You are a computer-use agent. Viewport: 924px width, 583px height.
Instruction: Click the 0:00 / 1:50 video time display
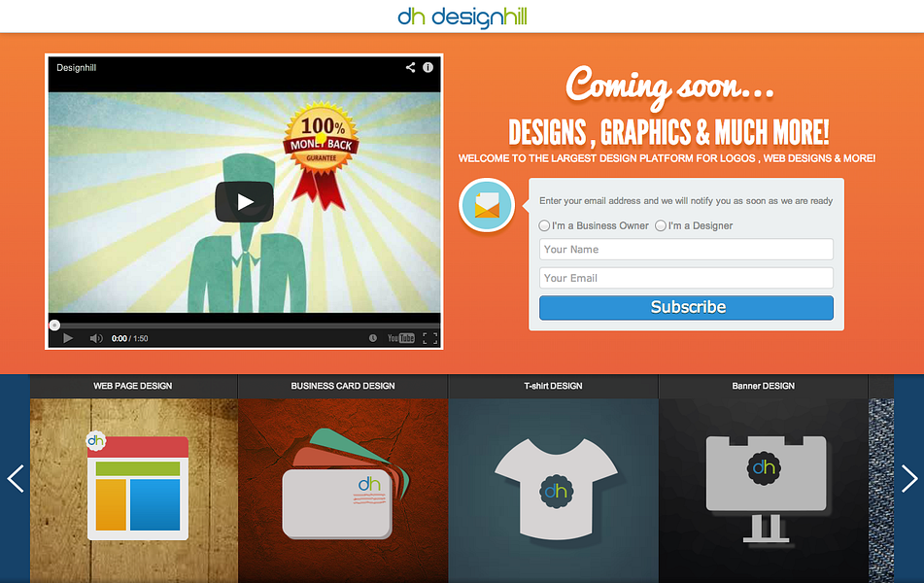129,338
